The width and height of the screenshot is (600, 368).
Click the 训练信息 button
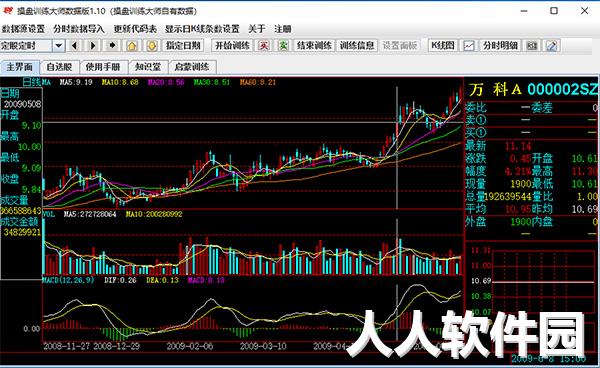pyautogui.click(x=357, y=46)
